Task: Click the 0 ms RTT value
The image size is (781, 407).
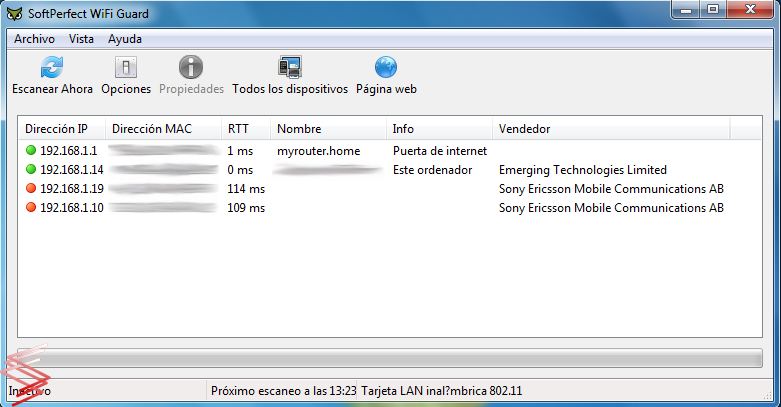Action: tap(240, 170)
